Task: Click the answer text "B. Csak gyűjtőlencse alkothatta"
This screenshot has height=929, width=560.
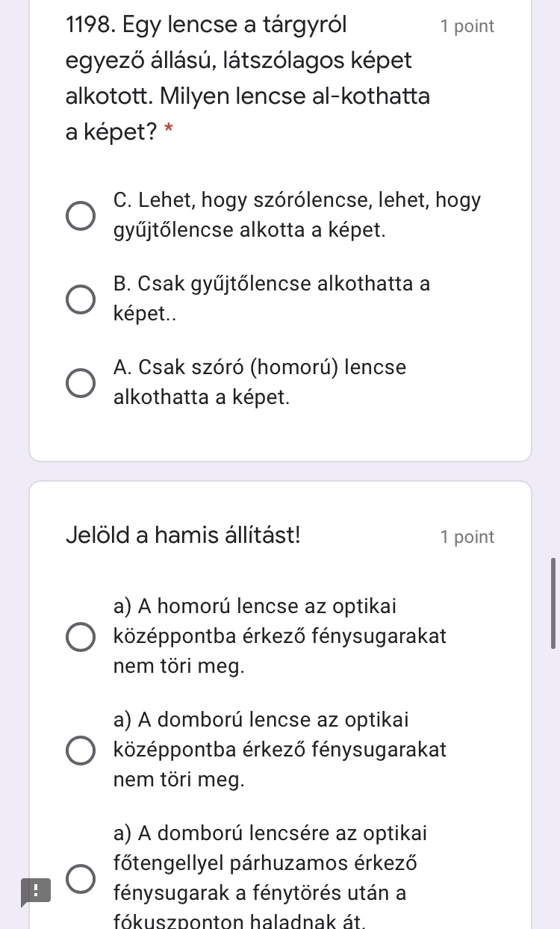Action: [272, 284]
